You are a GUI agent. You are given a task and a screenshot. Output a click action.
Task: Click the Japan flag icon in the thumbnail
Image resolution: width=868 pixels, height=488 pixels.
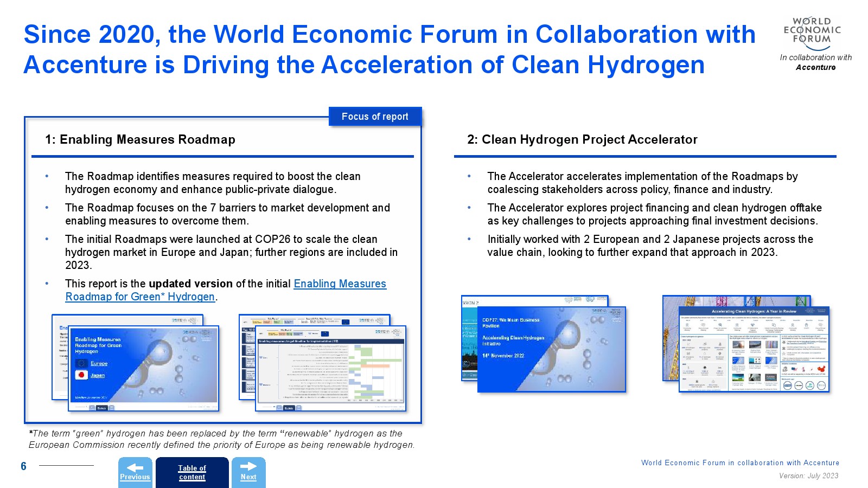point(81,375)
